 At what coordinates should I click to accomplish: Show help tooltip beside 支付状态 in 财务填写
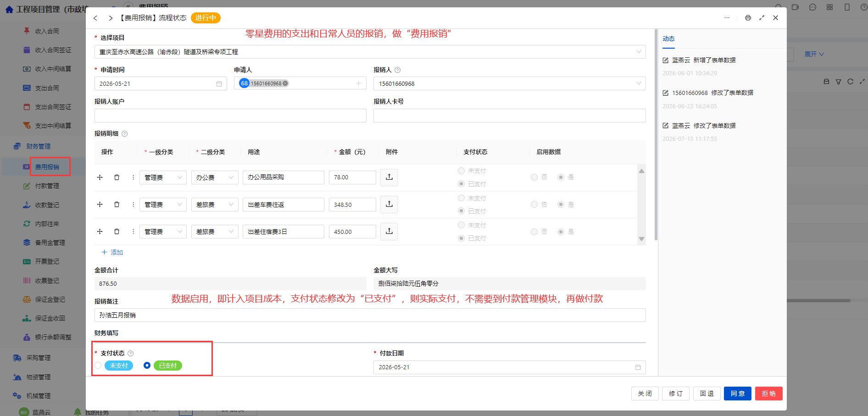[131, 354]
